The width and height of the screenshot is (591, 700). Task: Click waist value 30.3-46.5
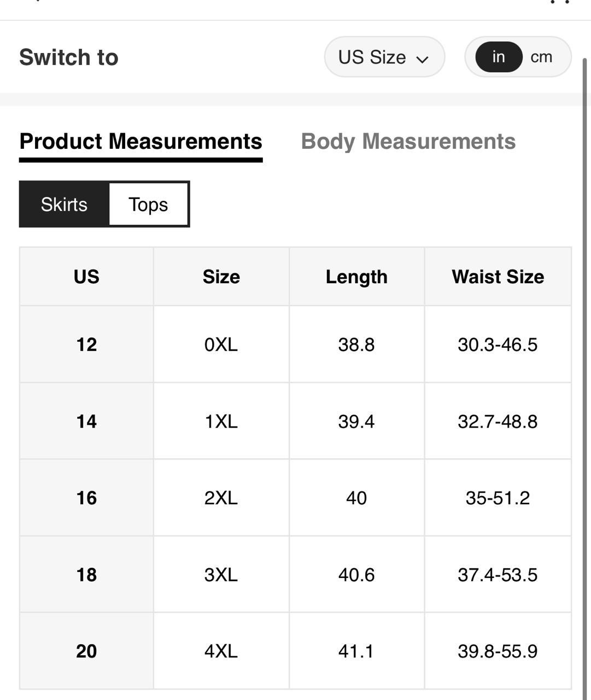coord(498,345)
